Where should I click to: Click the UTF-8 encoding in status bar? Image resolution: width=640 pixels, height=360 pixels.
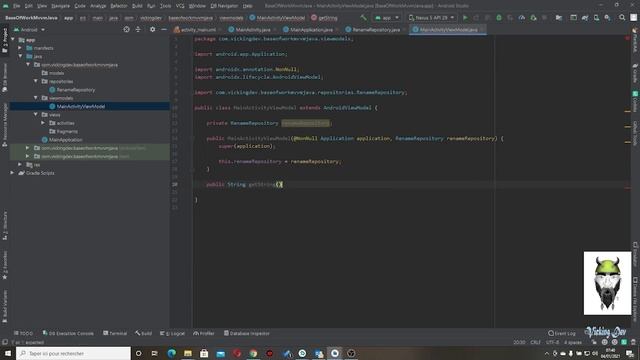click(552, 342)
